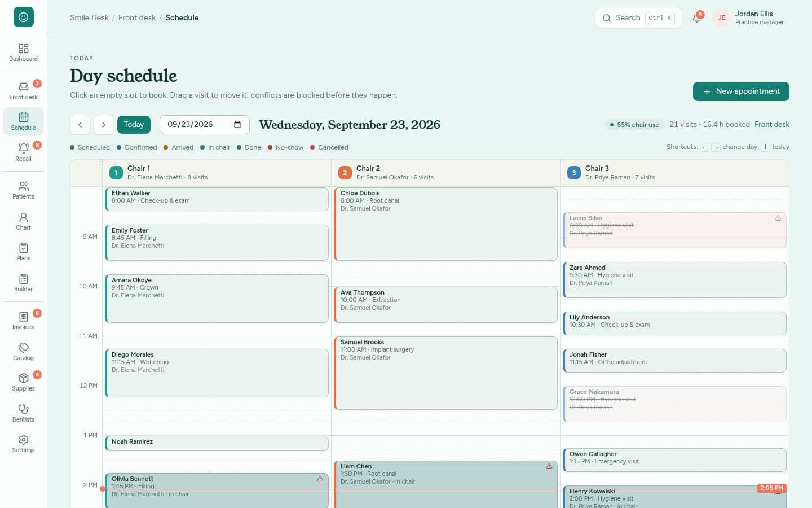
Task: Open the Chart sidebar item
Action: 23,221
